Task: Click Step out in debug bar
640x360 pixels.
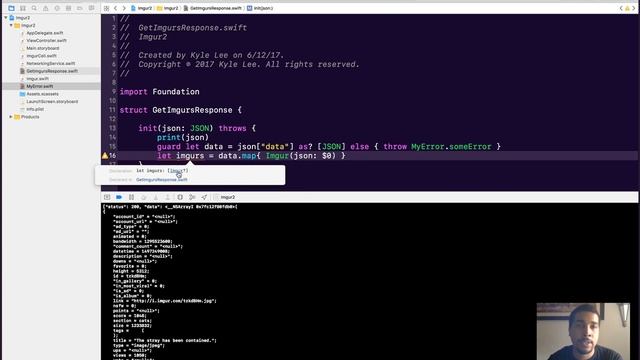Action: [167, 197]
